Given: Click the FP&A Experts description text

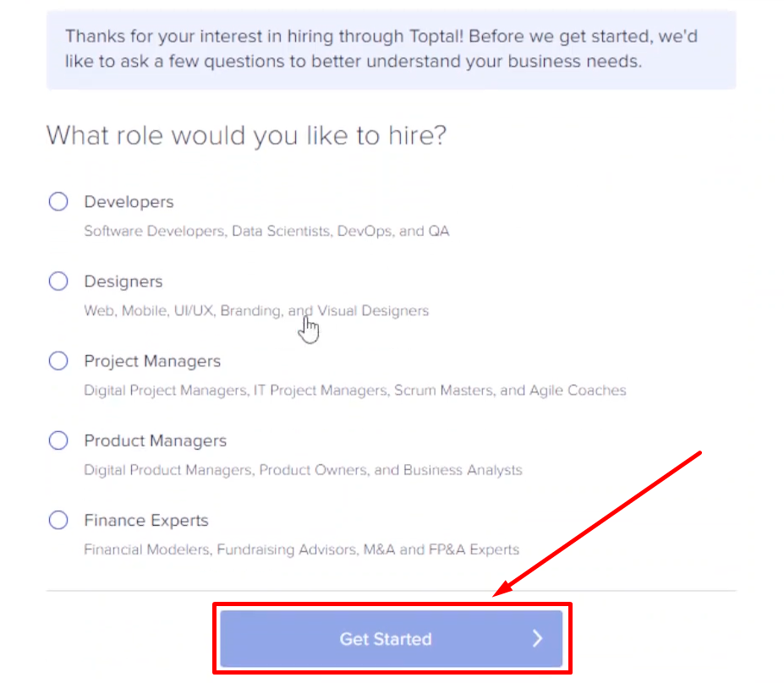Looking at the screenshot, I should pyautogui.click(x=301, y=549).
